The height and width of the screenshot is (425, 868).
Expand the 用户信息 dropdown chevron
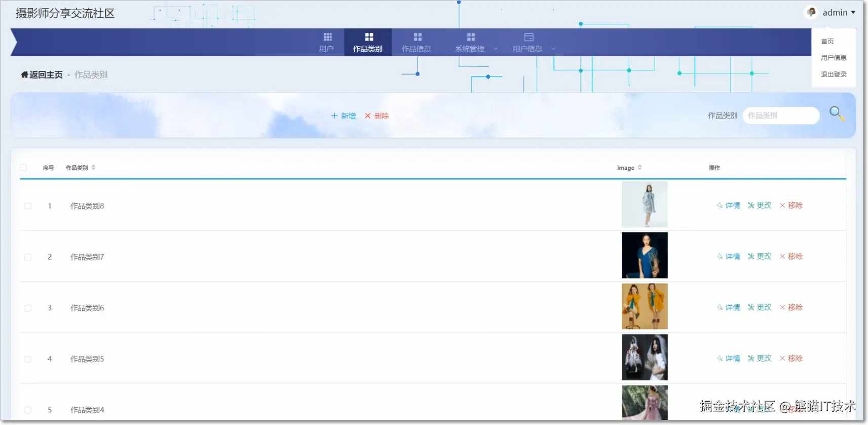click(x=553, y=49)
